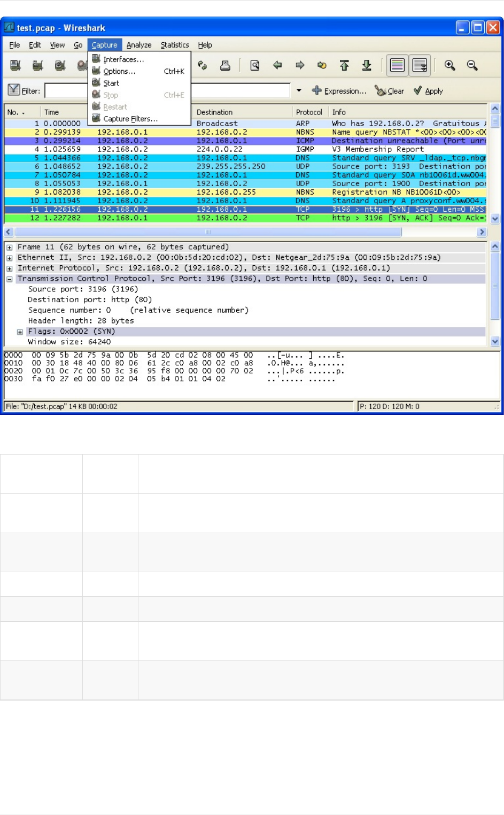
Task: Click packet list scroll left arrow
Action: 9,232
